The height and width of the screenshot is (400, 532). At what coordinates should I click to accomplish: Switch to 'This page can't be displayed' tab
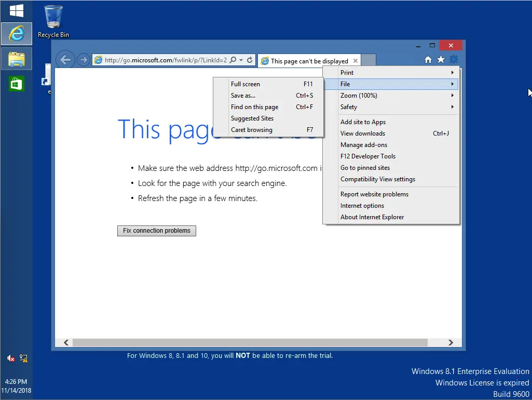pyautogui.click(x=309, y=61)
